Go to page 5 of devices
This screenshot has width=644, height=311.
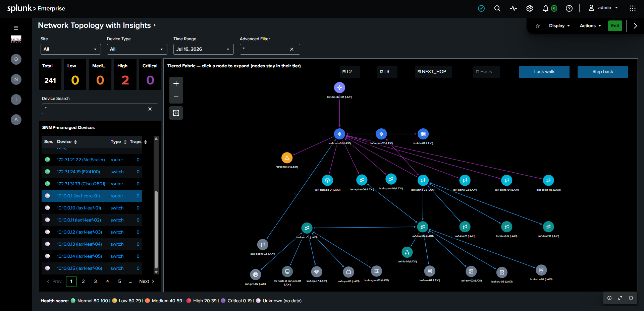120,282
